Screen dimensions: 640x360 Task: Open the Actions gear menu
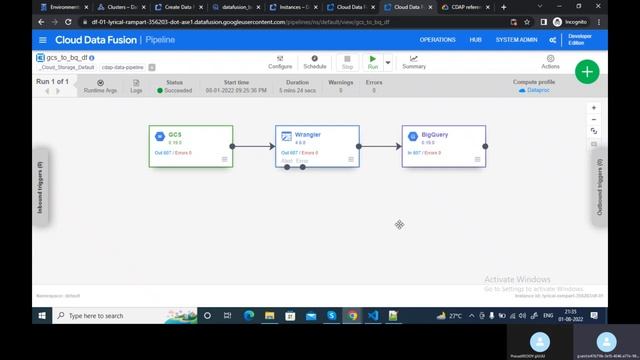coord(550,62)
